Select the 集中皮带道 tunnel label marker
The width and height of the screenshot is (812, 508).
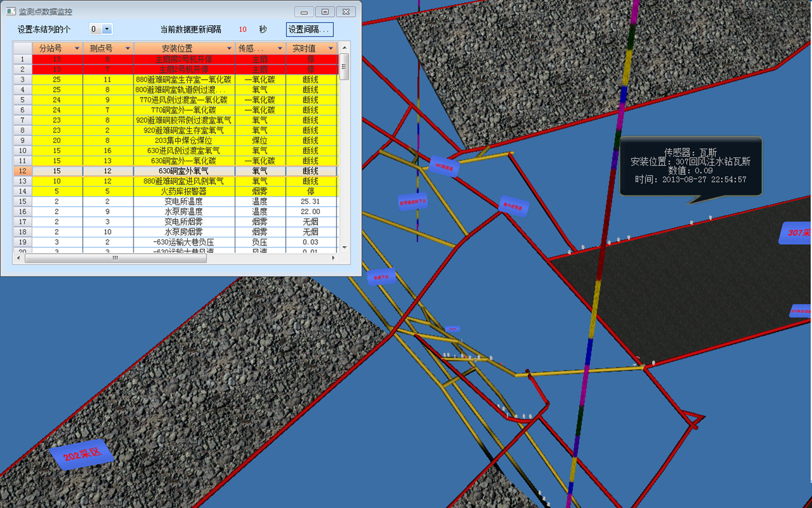tap(513, 206)
